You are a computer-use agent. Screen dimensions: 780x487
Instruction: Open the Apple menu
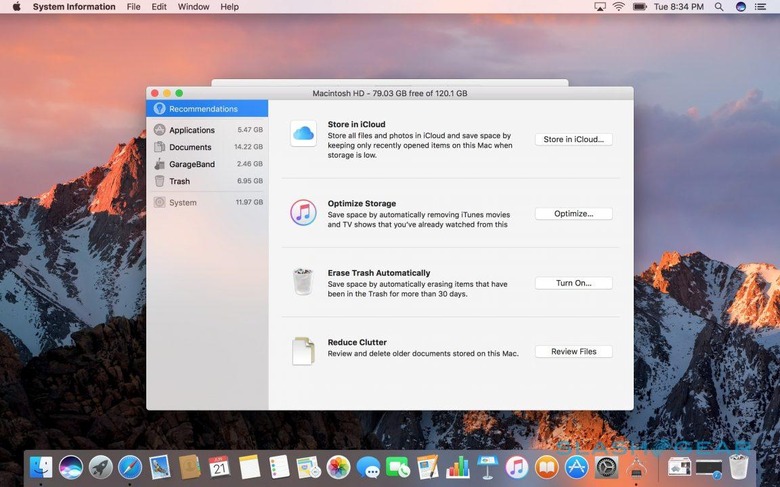pyautogui.click(x=16, y=7)
